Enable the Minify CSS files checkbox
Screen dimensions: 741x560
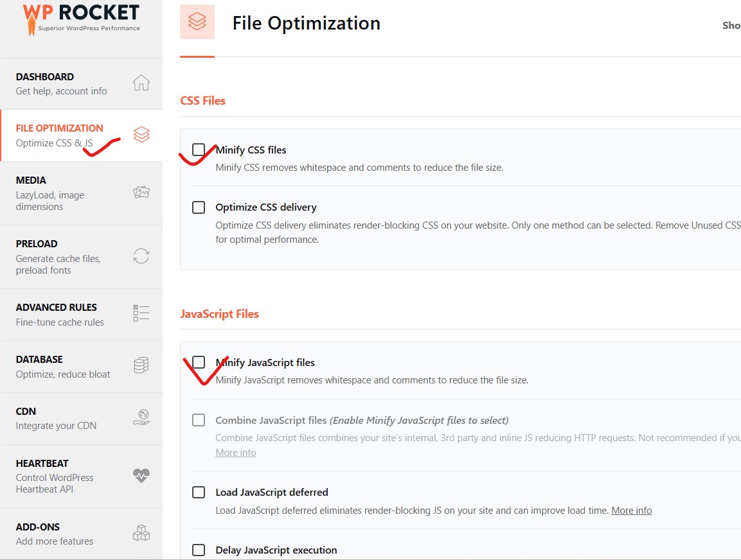pos(199,150)
